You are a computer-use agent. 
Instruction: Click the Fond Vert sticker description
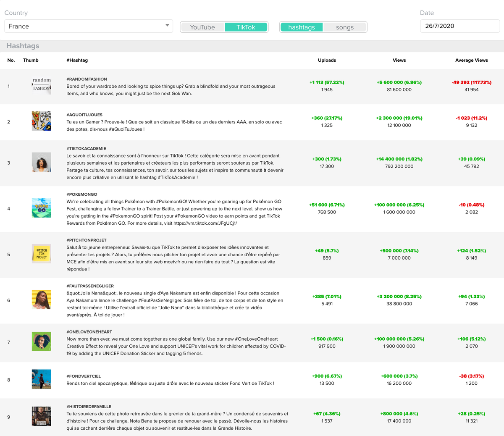pos(170,383)
